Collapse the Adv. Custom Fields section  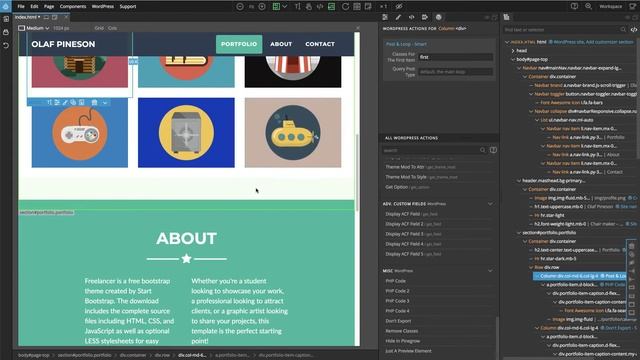click(x=490, y=204)
